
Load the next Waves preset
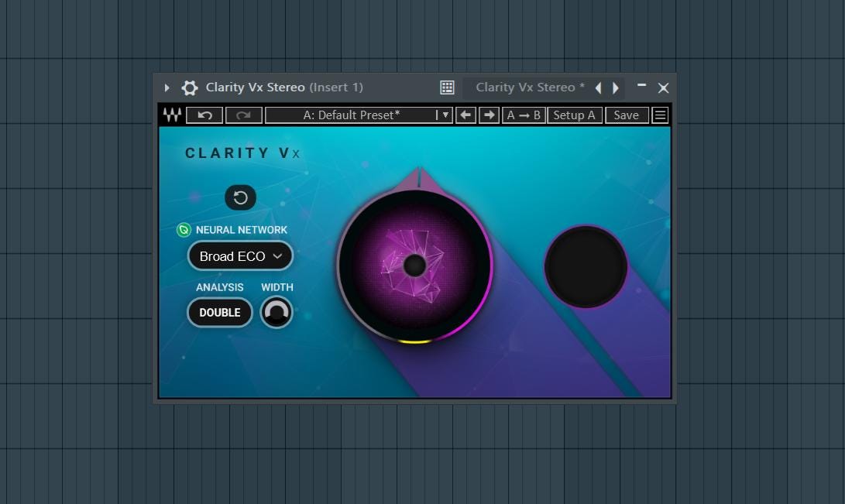(x=489, y=115)
